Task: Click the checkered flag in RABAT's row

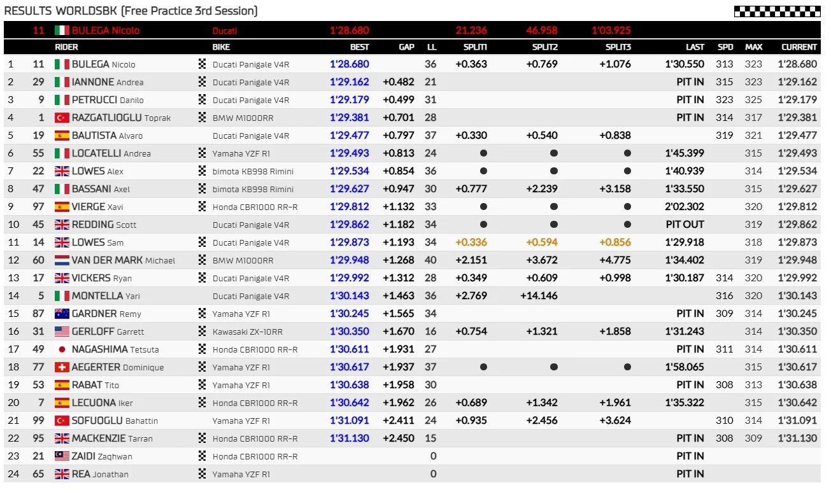Action: 202,384
